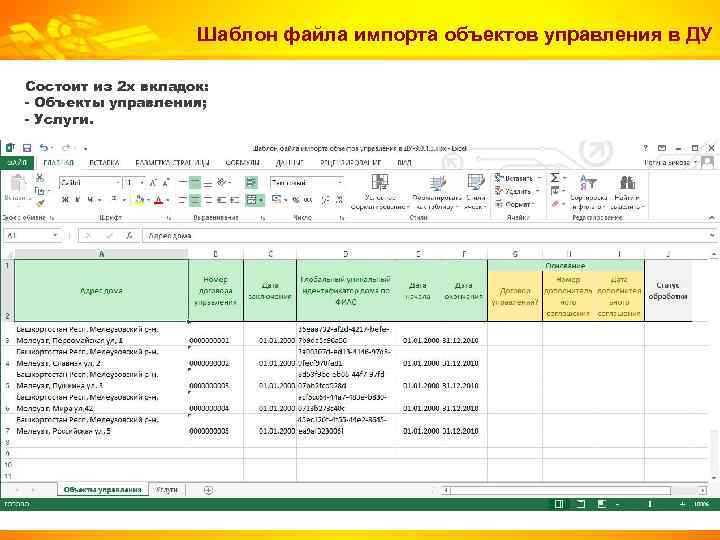Image resolution: width=720 pixels, height=540 pixels.
Task: Click the Undo arrow icon
Action: (x=43, y=148)
